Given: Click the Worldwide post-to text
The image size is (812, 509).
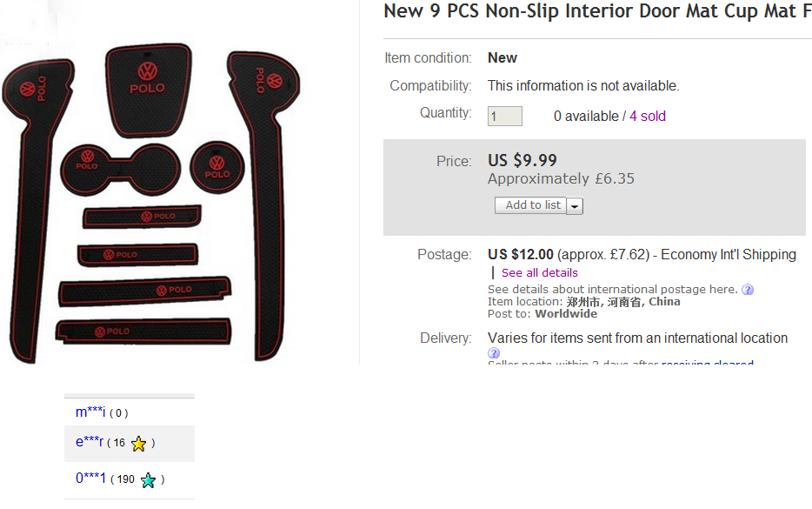Looking at the screenshot, I should [566, 314].
